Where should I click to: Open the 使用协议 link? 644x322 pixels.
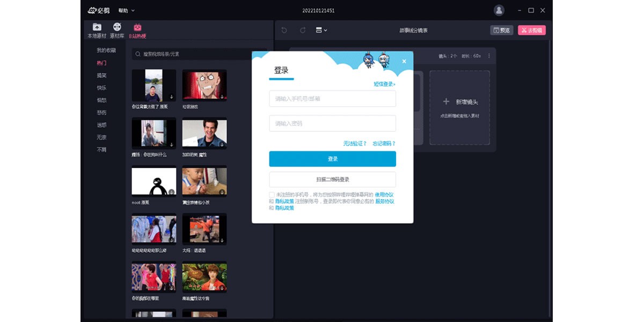(384, 194)
